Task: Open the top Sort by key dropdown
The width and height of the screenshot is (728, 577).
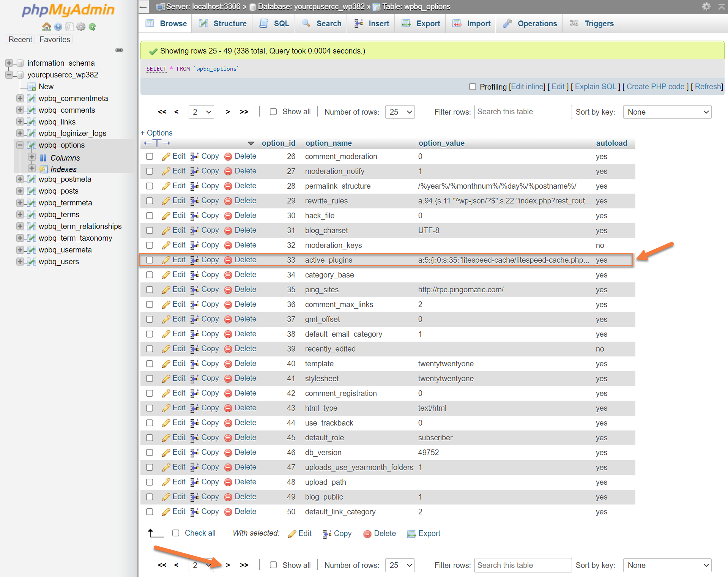Action: coord(667,112)
